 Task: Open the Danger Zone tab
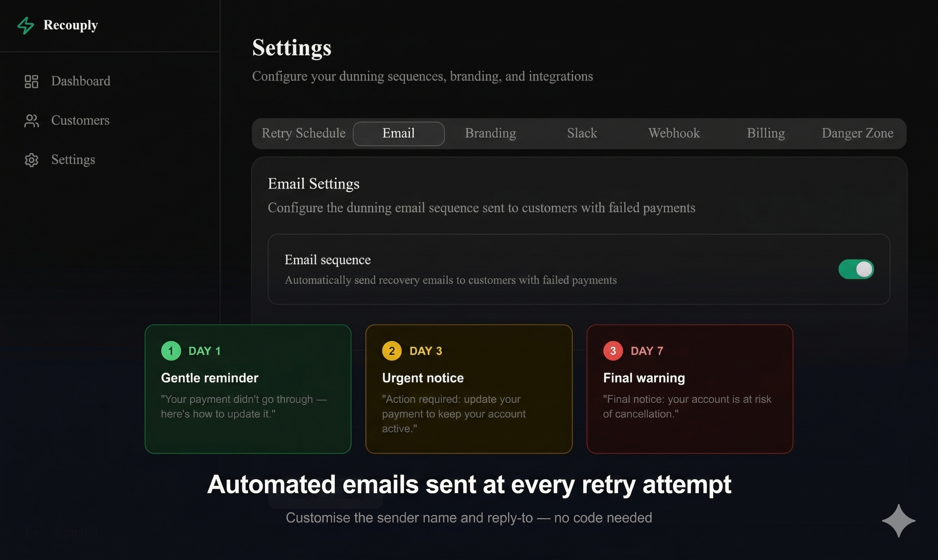(857, 133)
